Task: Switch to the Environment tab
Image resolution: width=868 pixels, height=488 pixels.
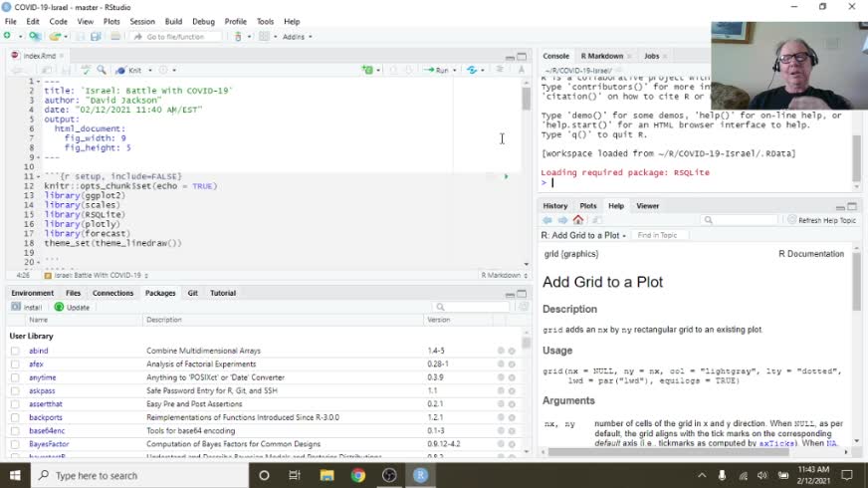Action: point(33,293)
